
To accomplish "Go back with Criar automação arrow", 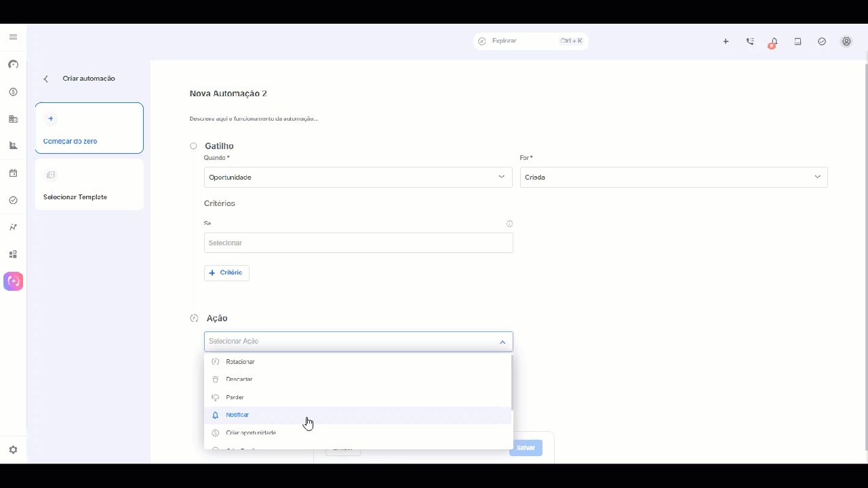I will [46, 79].
